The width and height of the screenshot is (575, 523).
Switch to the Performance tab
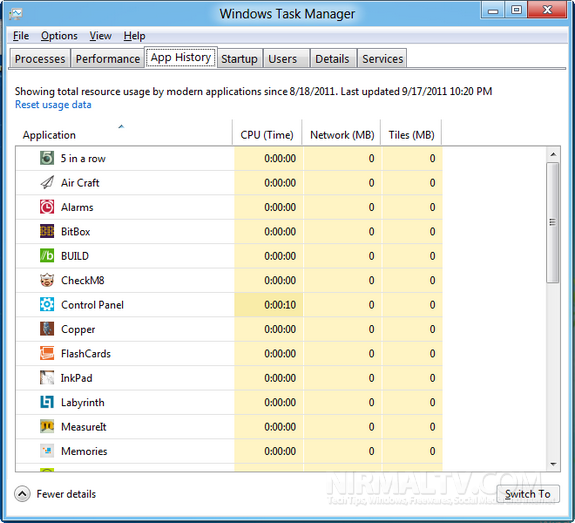108,59
